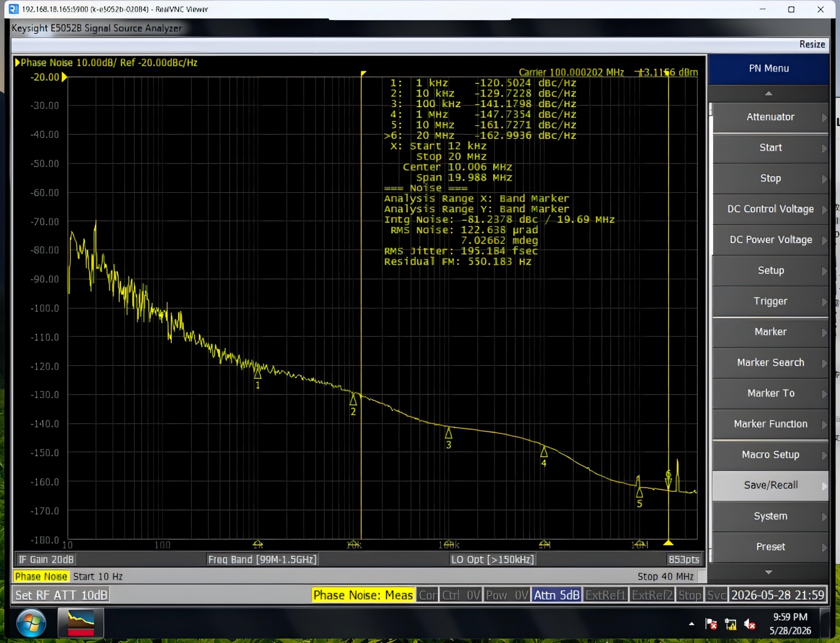Click the Attn 5dB status indicator
Viewport: 840px width, 643px height.
coord(557,595)
